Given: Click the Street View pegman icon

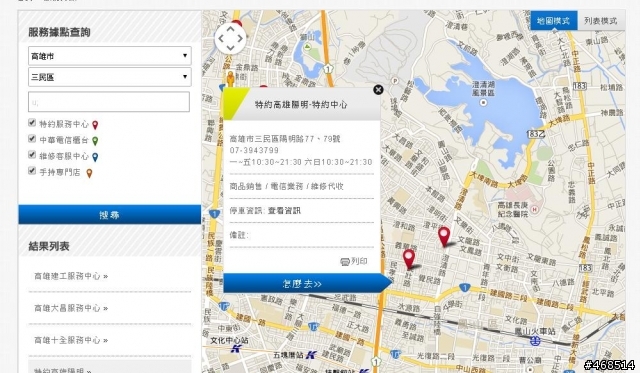Looking at the screenshot, I should point(231,79).
